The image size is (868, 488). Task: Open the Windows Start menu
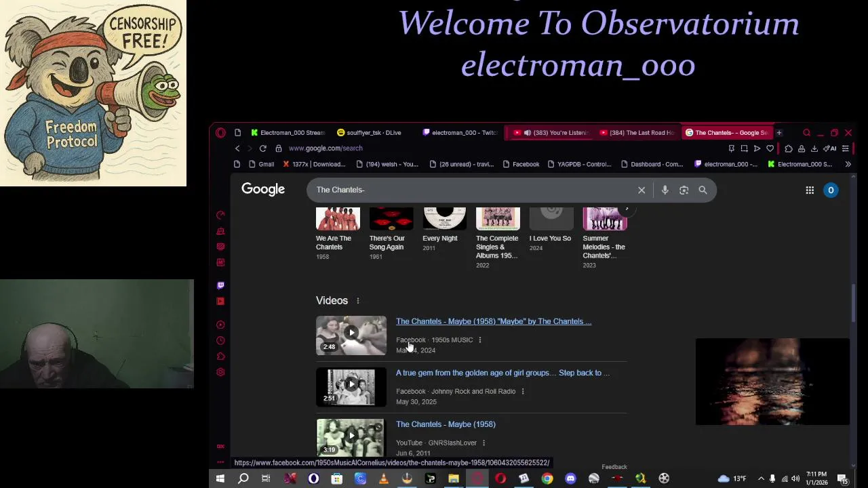tap(220, 479)
